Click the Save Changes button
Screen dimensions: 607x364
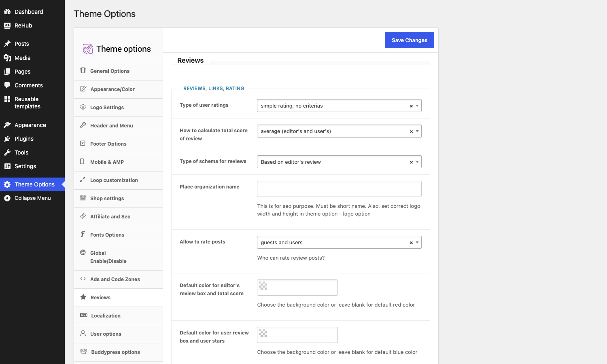coord(410,40)
